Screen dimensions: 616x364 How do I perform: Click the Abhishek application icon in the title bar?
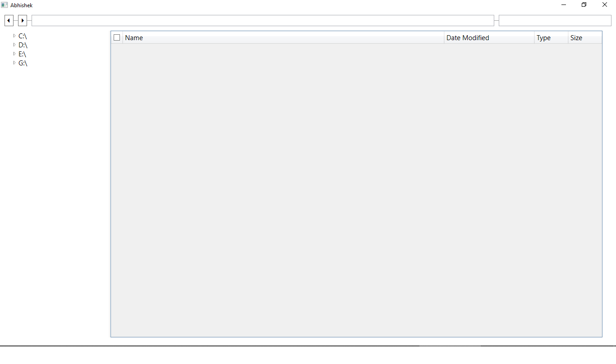pyautogui.click(x=5, y=5)
